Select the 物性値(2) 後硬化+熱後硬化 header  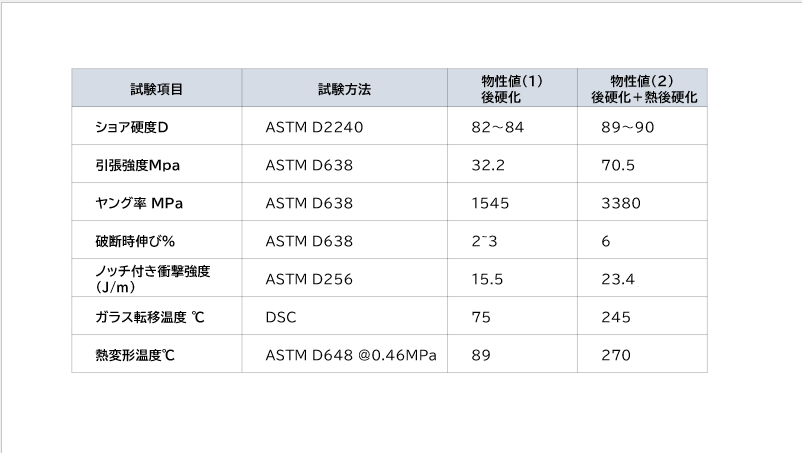click(x=642, y=89)
